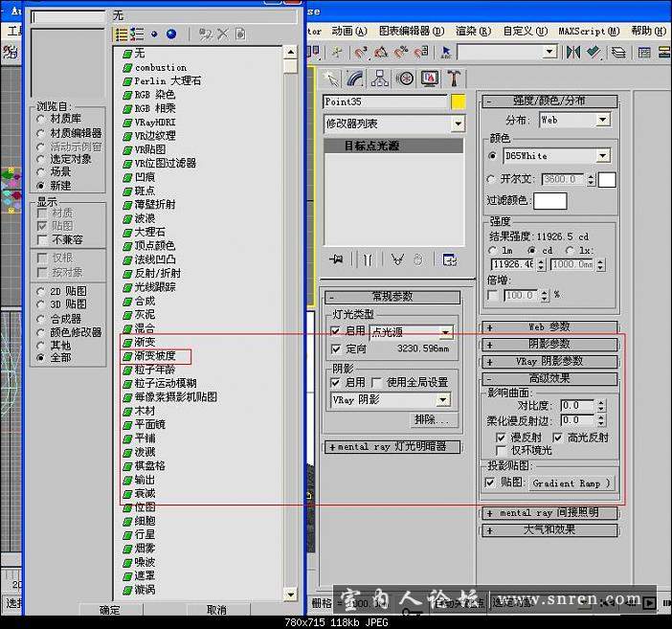Click remove modifier trash icon

pyautogui.click(x=418, y=259)
